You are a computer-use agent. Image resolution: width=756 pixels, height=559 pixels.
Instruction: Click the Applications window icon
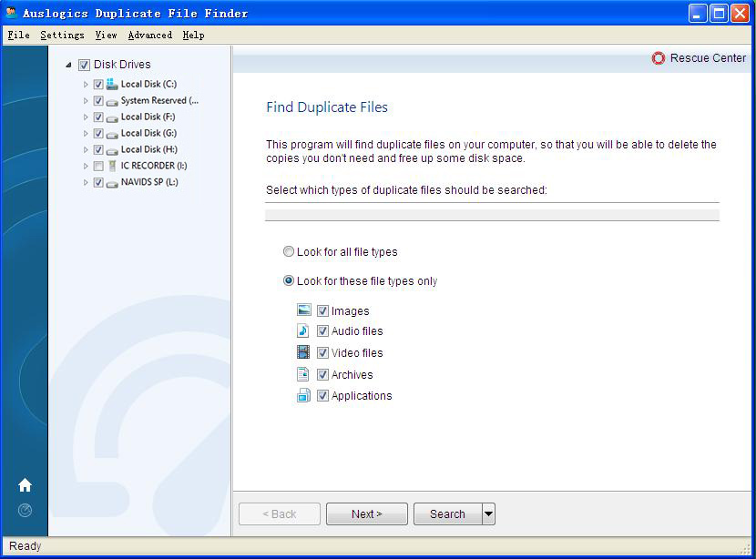303,396
